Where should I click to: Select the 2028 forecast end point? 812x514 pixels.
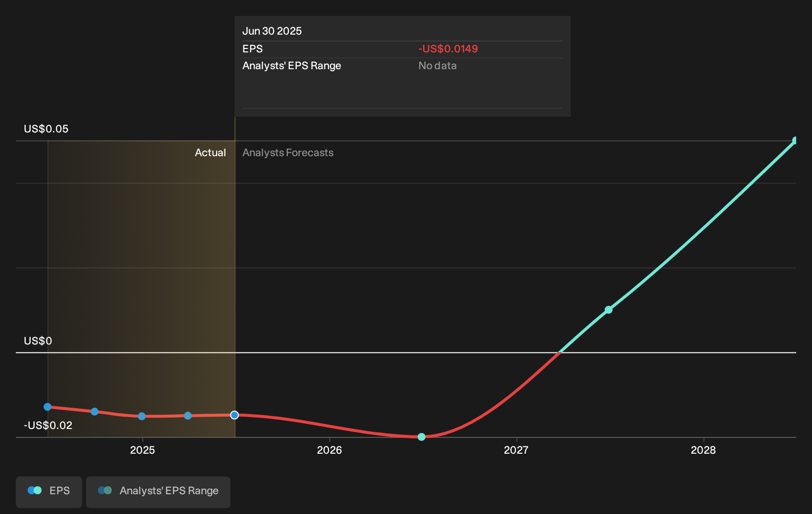(795, 141)
